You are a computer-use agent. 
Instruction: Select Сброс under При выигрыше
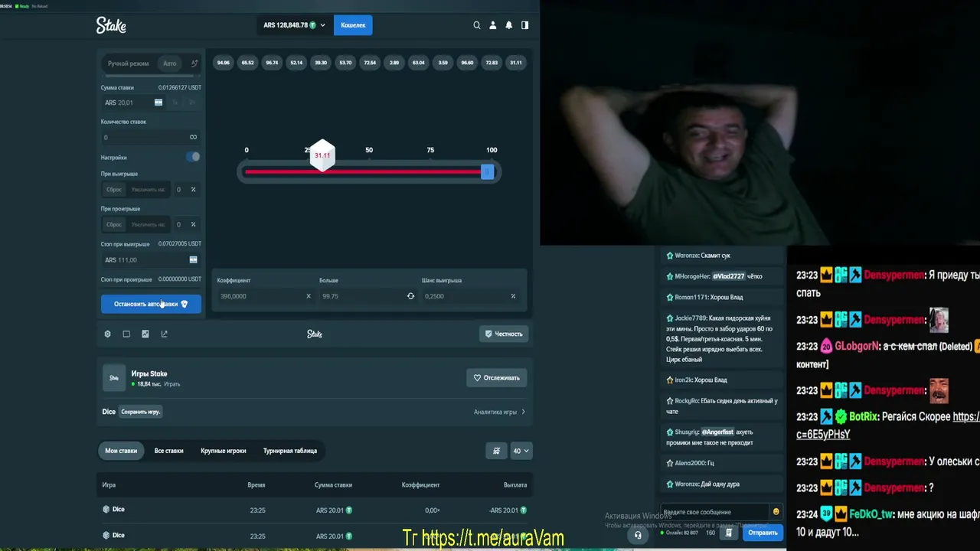pos(114,190)
